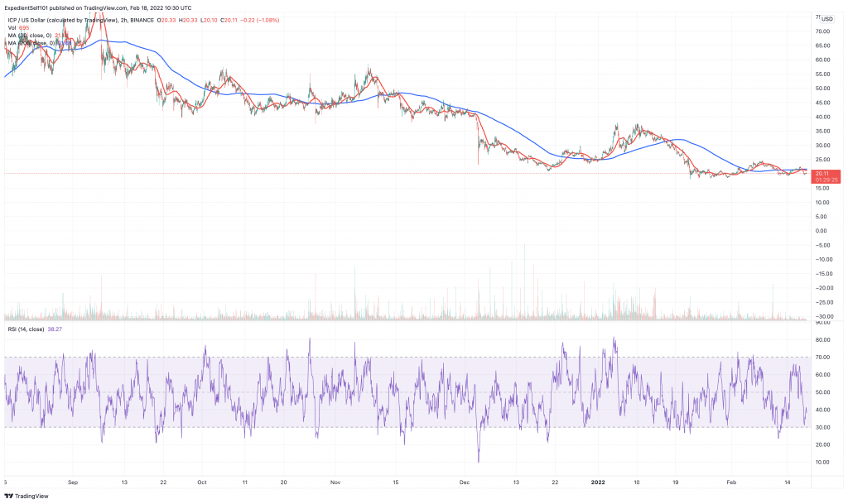Click the publisher header text ExpedientSelf101
The width and height of the screenshot is (848, 504).
tap(27, 8)
